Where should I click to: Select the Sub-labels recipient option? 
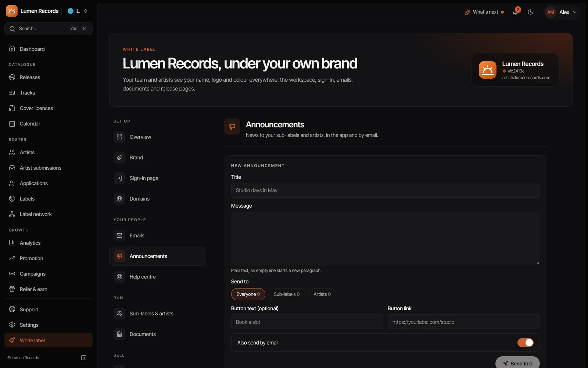[x=287, y=294]
